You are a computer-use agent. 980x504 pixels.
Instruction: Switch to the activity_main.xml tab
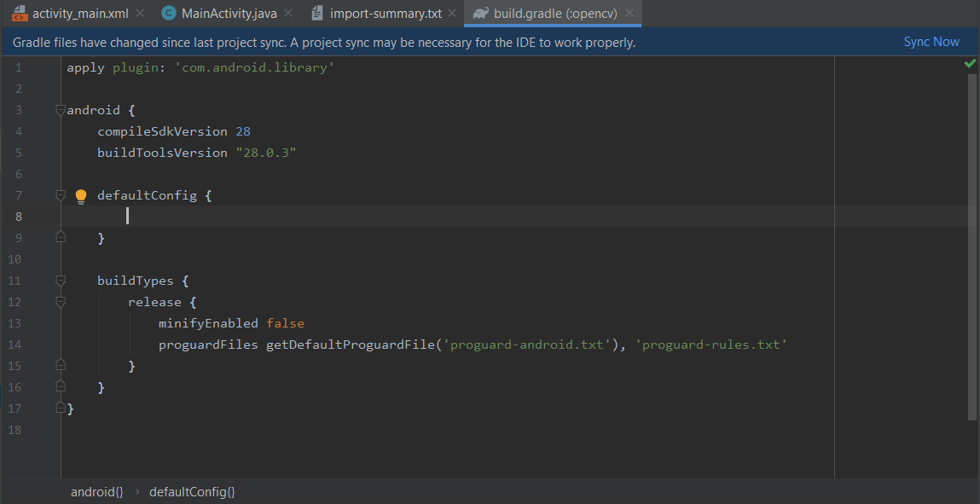click(79, 13)
